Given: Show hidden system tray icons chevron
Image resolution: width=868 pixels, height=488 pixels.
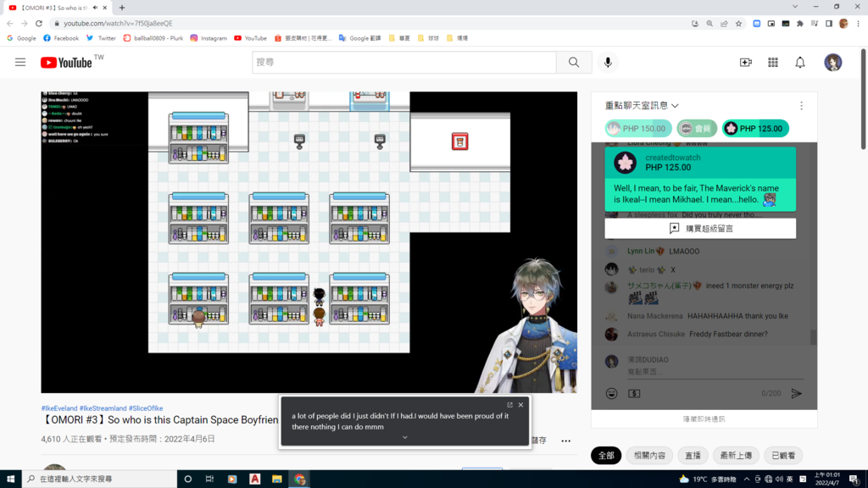Looking at the screenshot, I should 746,480.
